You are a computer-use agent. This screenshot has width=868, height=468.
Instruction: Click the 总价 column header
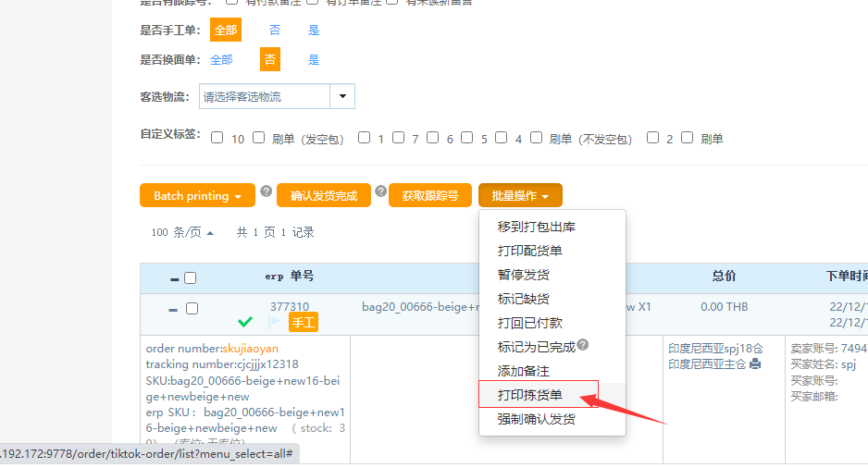pyautogui.click(x=724, y=276)
